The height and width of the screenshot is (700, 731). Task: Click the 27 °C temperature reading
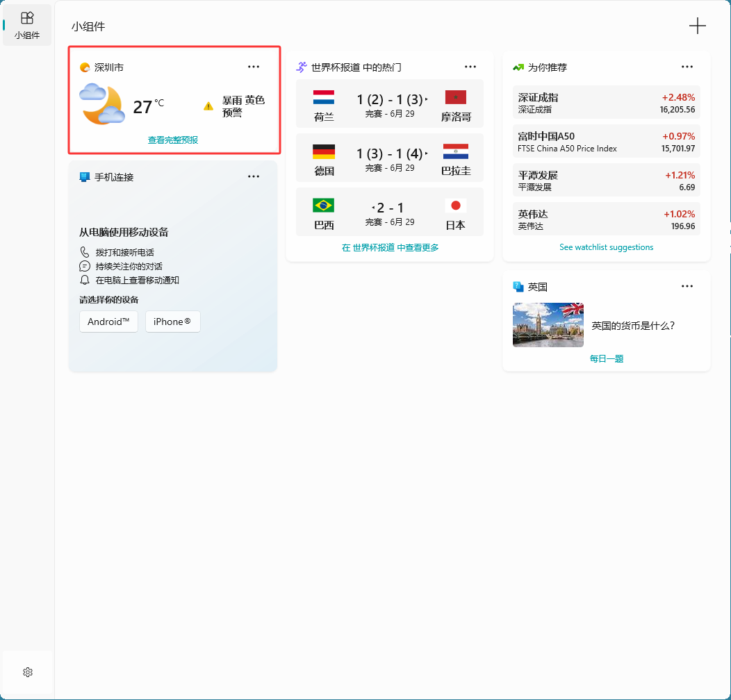(149, 106)
